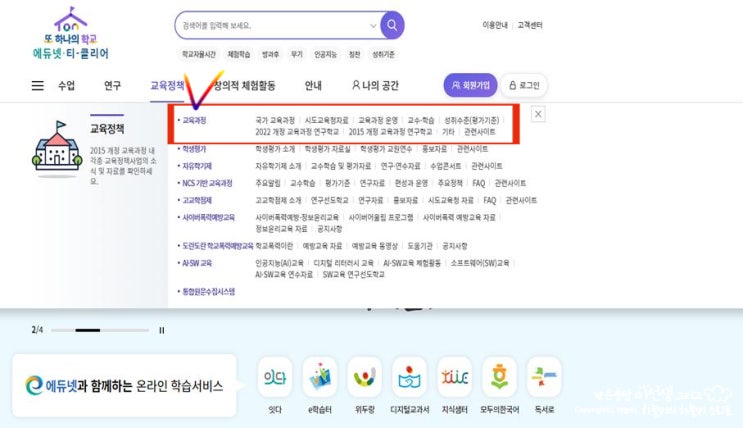The image size is (743, 428).
Task: Open the 사이버어울림 프로그램 link
Action: click(381, 217)
